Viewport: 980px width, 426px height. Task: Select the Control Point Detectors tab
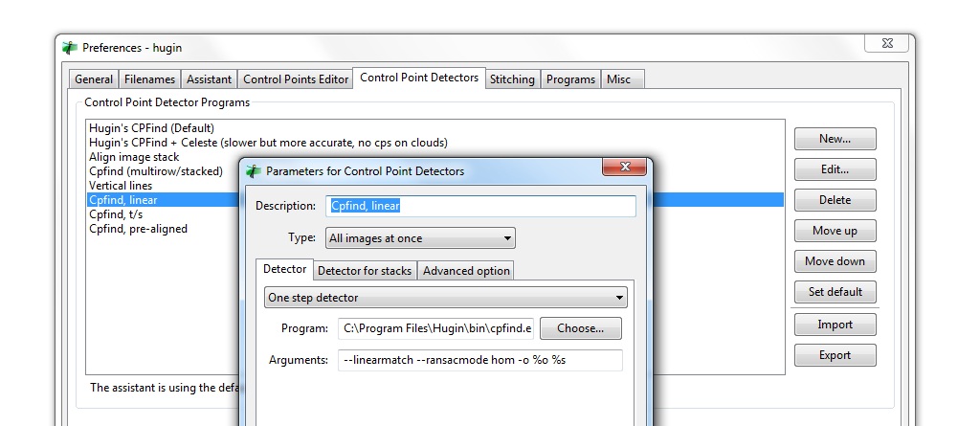click(x=419, y=78)
